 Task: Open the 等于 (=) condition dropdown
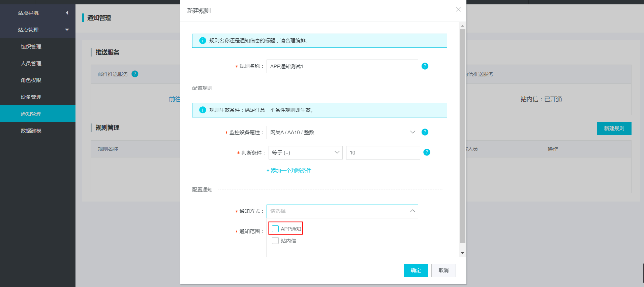(305, 152)
